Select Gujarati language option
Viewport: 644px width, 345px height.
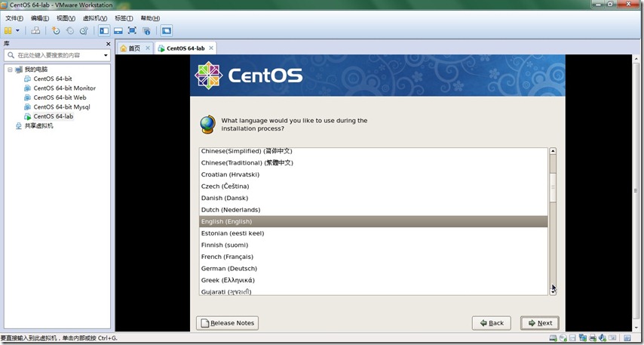click(373, 291)
